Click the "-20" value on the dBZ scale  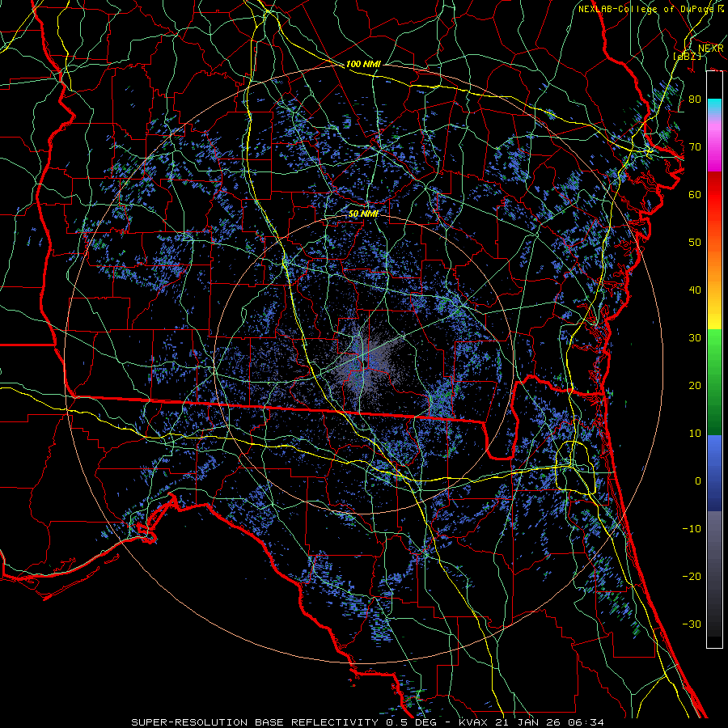click(692, 576)
